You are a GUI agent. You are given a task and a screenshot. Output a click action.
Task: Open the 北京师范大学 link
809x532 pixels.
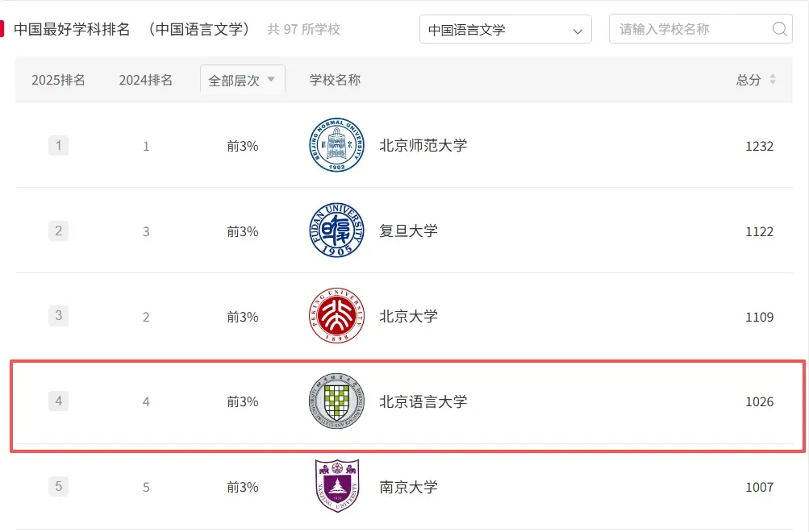pos(423,146)
